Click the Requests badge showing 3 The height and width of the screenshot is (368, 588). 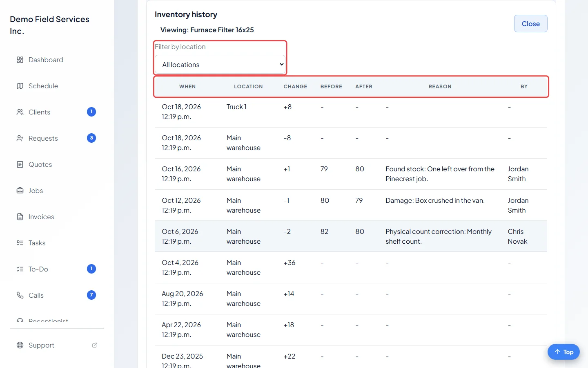click(91, 138)
